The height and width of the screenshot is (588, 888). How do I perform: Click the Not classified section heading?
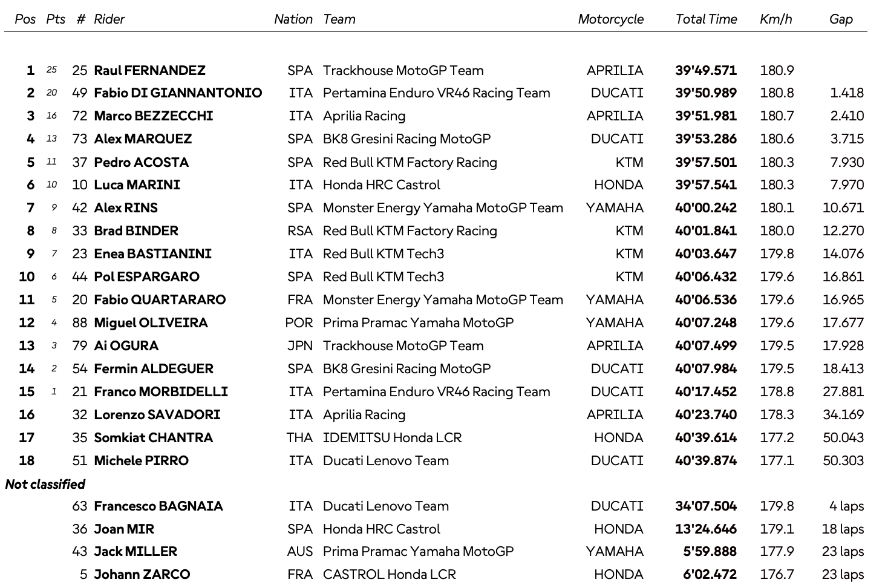pos(45,484)
